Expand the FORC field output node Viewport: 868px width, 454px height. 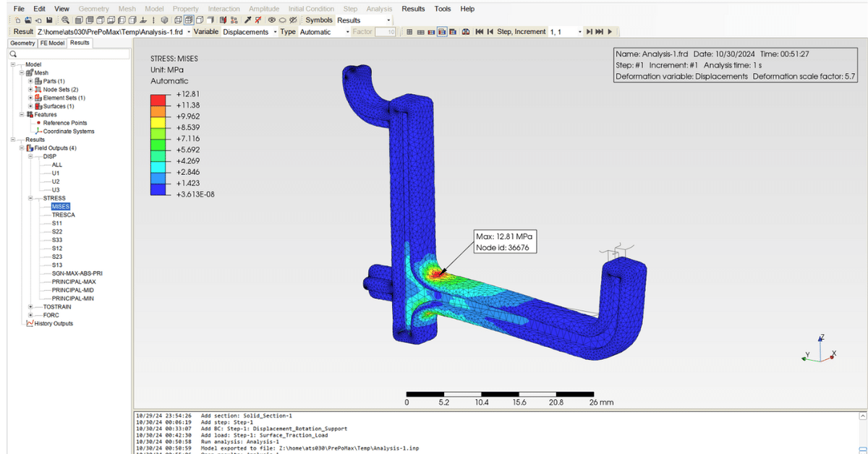(30, 315)
